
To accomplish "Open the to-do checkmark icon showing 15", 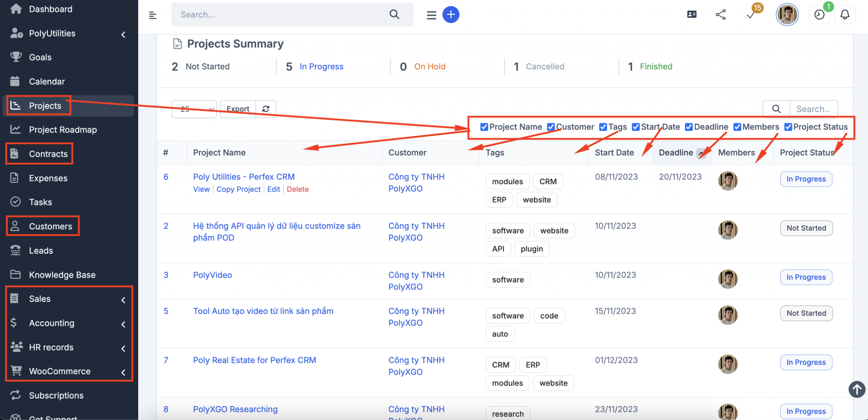I will point(751,14).
